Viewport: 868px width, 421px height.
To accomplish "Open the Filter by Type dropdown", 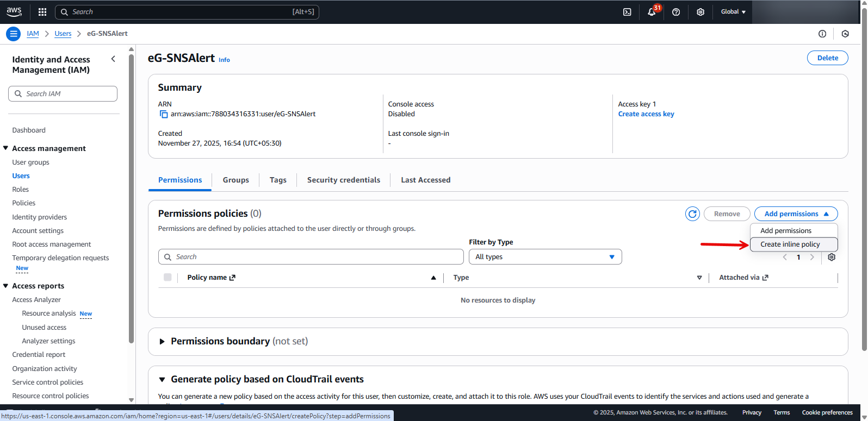I will point(545,257).
